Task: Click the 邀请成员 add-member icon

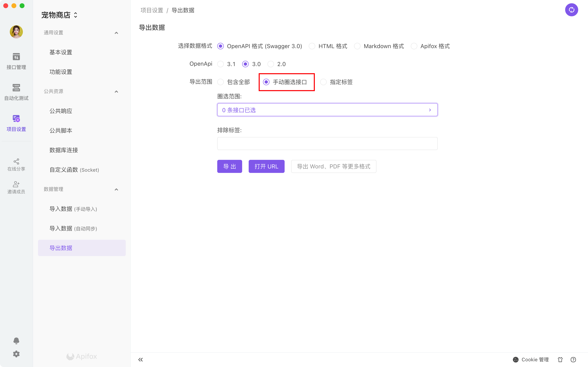Action: pos(16,184)
